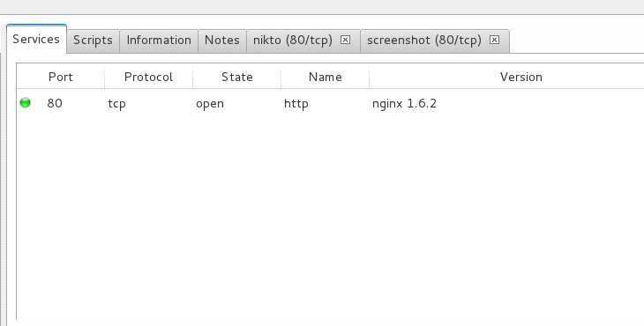Image resolution: width=644 pixels, height=326 pixels.
Task: Open the Notes tab
Action: [x=221, y=41]
